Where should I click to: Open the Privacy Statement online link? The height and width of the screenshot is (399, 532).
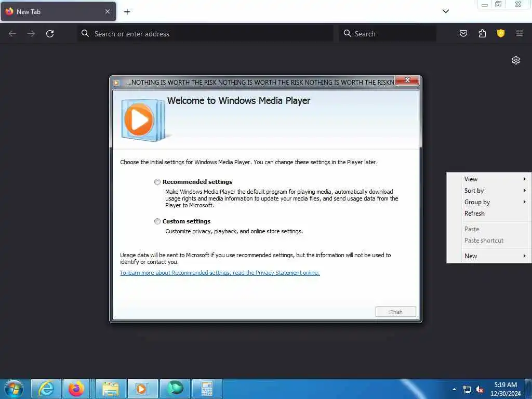click(x=220, y=273)
